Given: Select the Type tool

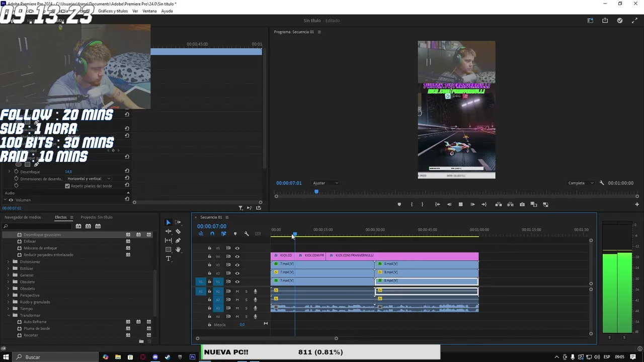Looking at the screenshot, I should pos(168,258).
